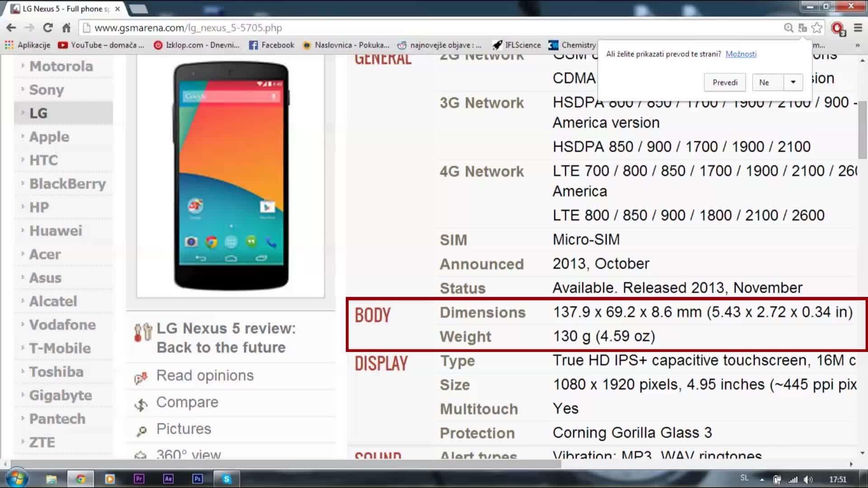Open the Aplikacije apps shortcut
Viewport: 868px width, 488px height.
click(28, 45)
